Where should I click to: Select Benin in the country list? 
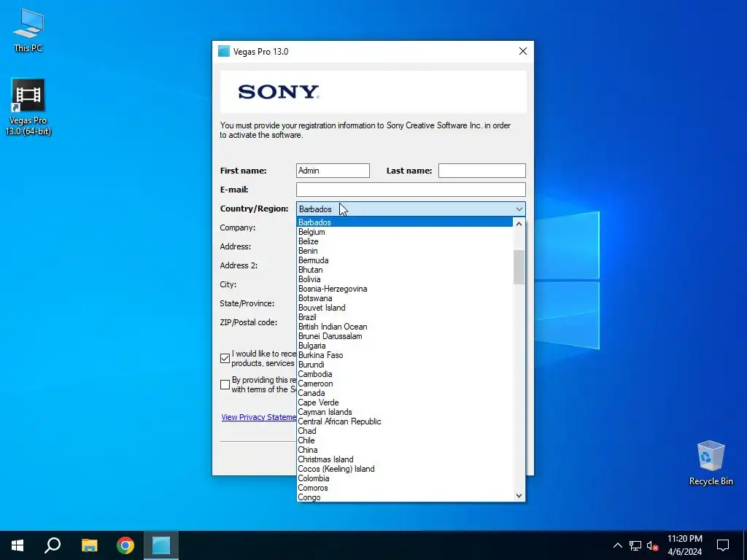point(405,251)
